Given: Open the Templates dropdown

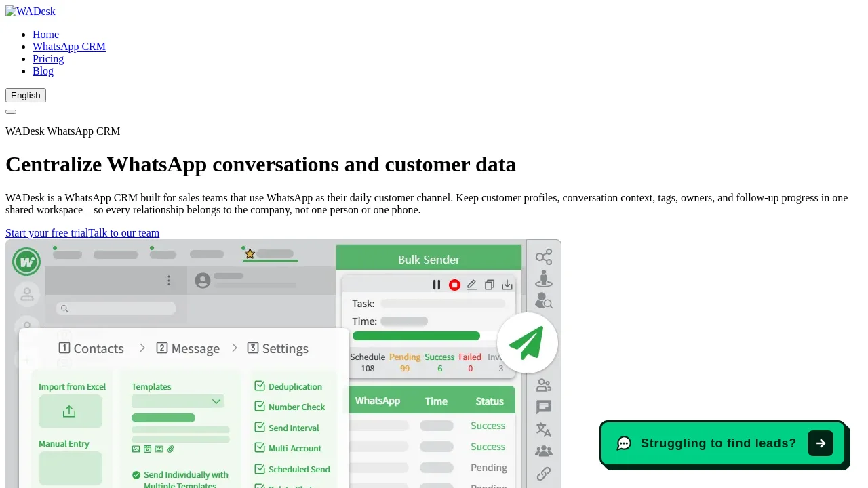Looking at the screenshot, I should tap(178, 401).
